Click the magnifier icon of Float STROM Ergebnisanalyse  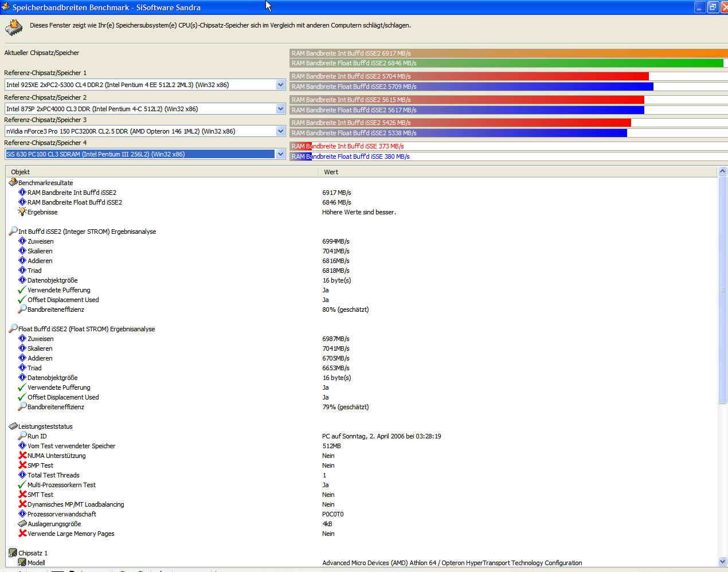(x=13, y=328)
